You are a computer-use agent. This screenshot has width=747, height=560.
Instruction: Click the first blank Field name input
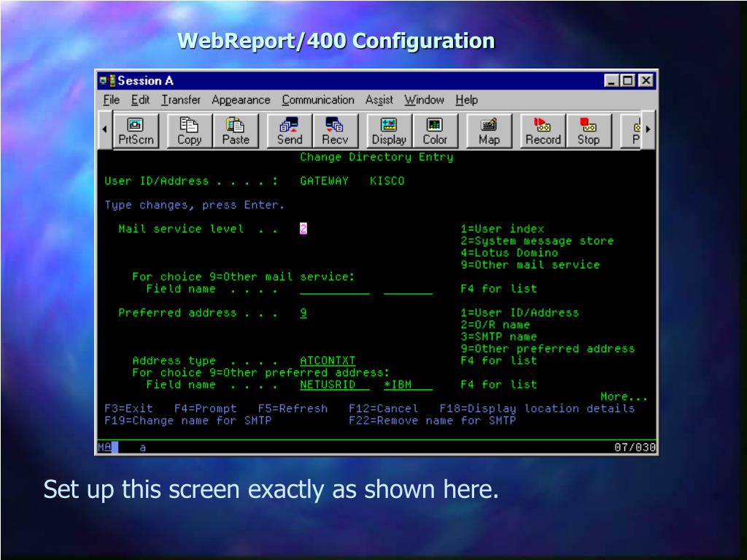(334, 289)
